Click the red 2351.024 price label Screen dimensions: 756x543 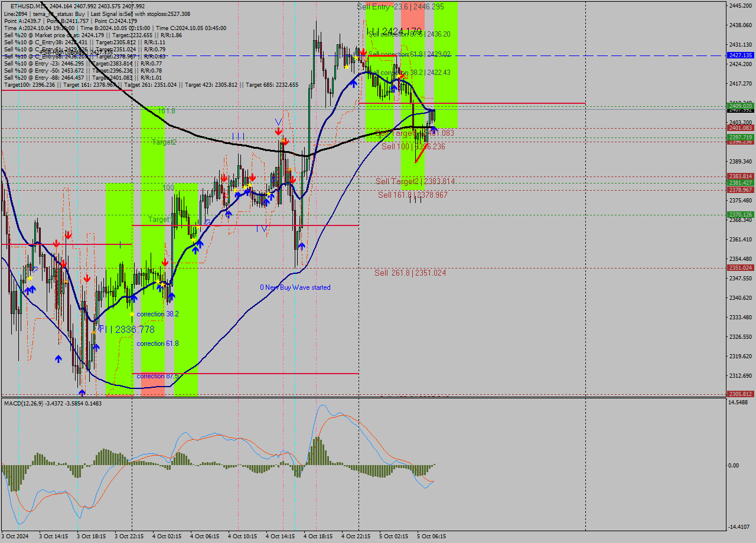740,267
